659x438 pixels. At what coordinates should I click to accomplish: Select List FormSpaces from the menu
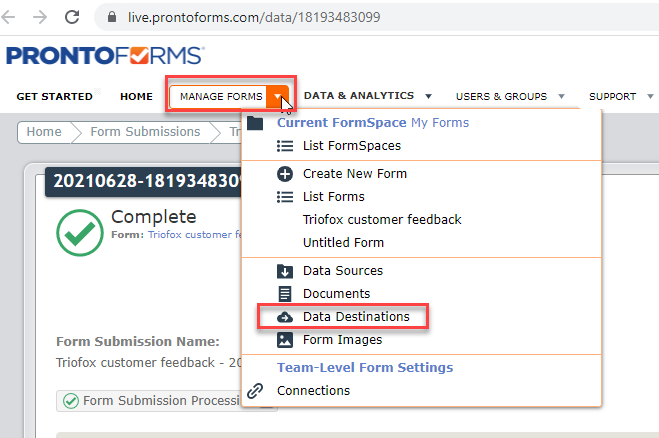(352, 146)
